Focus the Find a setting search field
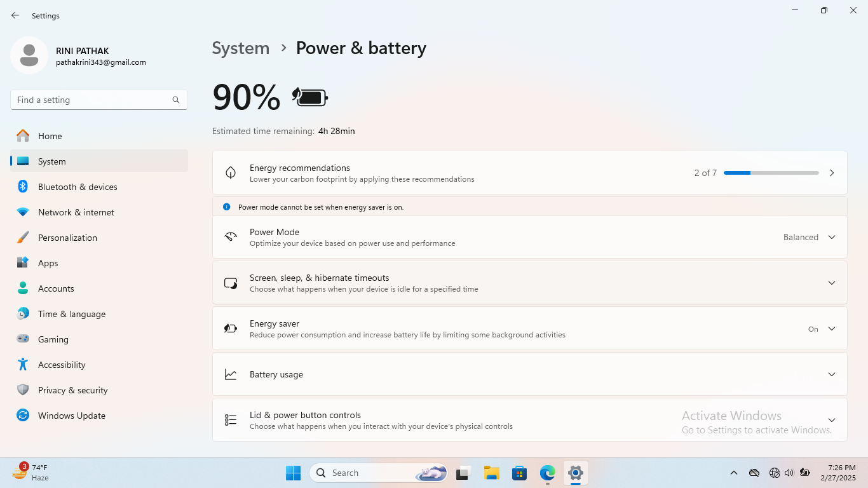The height and width of the screenshot is (488, 868). pos(99,100)
